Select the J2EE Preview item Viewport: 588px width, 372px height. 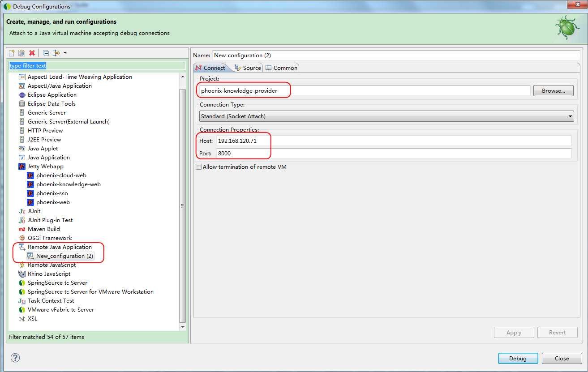[x=44, y=140]
